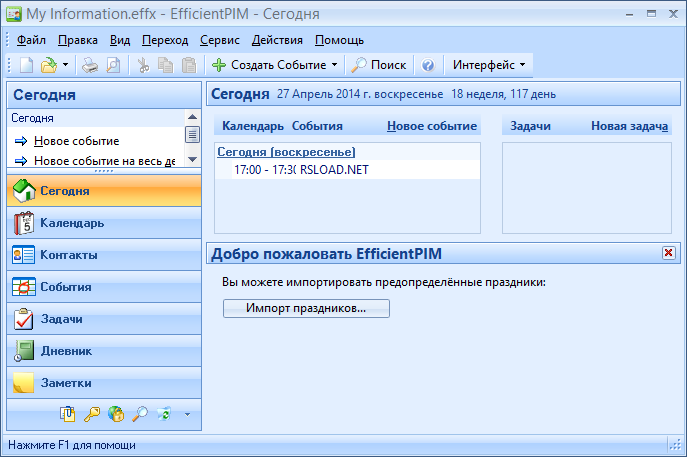Select Календарь in the navigation pane
Image resolution: width=687 pixels, height=457 pixels.
[104, 223]
